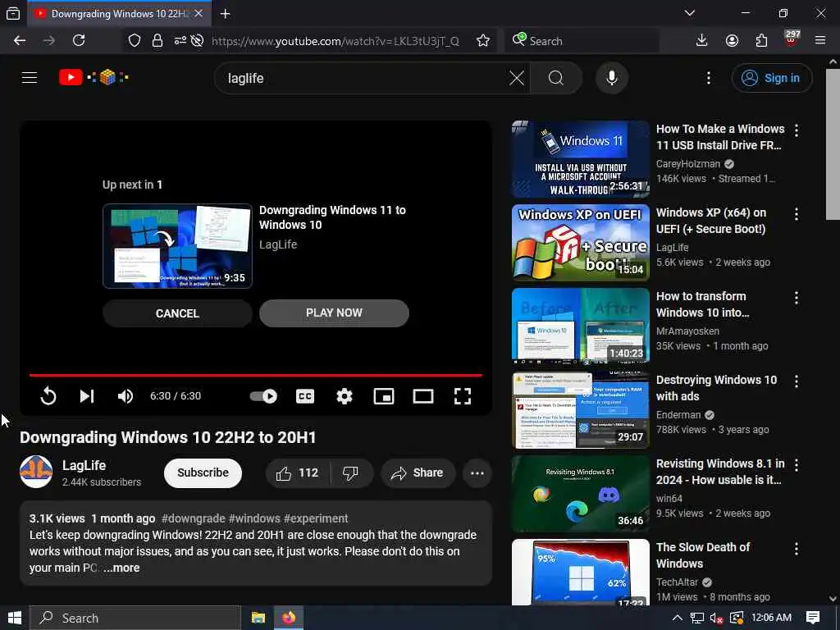This screenshot has height=630, width=840.
Task: Mute the video player volume
Action: (x=126, y=396)
